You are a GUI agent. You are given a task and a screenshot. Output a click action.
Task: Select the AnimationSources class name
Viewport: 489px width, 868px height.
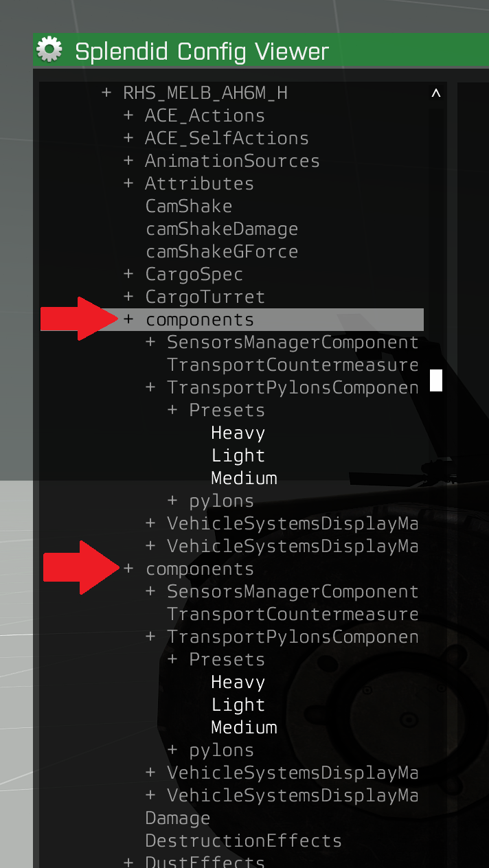232,161
